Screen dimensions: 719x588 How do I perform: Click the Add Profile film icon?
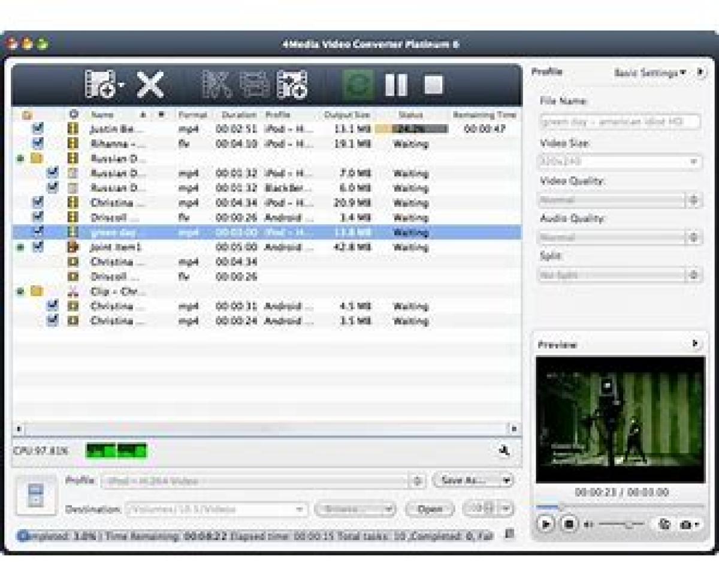292,85
